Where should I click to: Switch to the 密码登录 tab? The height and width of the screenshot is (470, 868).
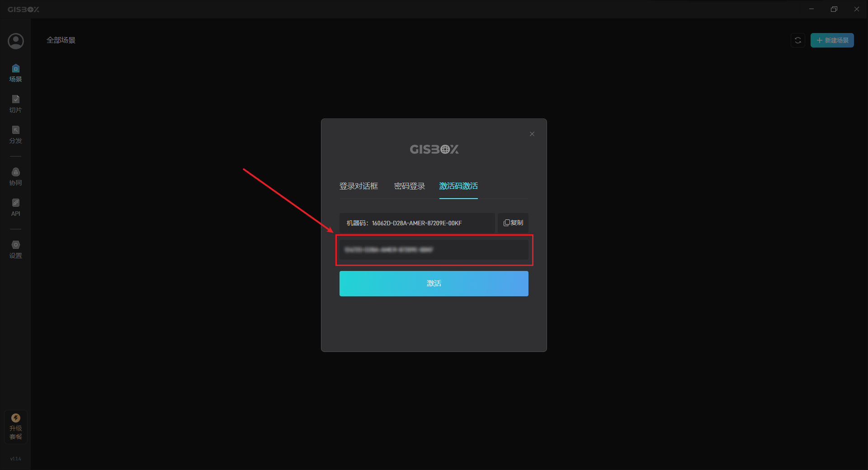tap(410, 186)
